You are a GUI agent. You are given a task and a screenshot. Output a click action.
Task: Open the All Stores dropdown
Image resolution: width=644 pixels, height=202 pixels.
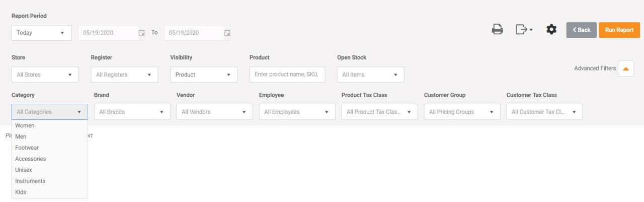point(45,75)
